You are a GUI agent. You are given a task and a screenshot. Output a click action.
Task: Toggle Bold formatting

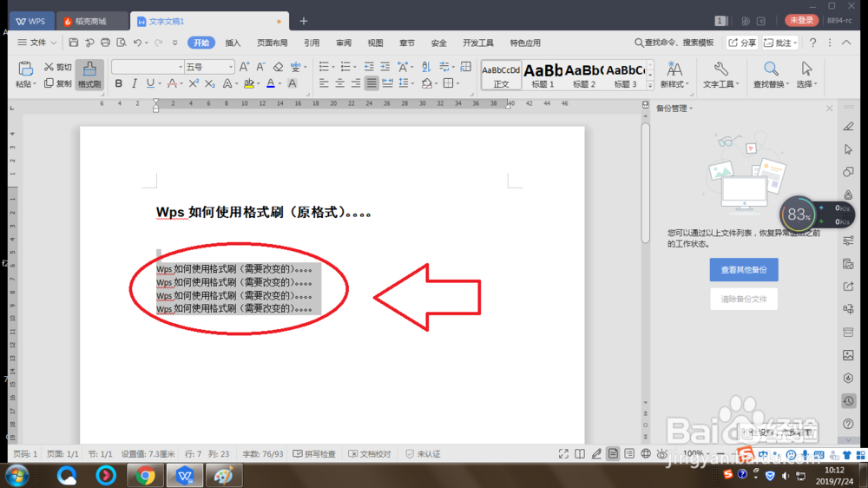point(118,83)
